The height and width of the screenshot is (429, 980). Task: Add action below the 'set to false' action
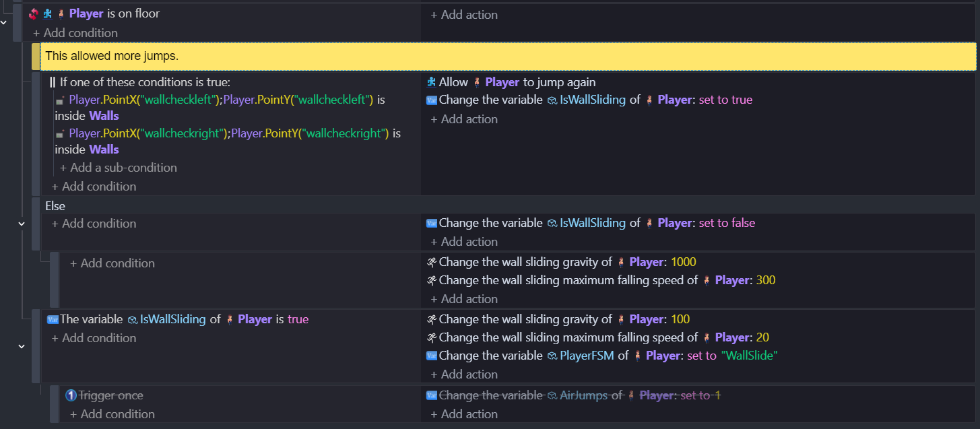(x=464, y=242)
